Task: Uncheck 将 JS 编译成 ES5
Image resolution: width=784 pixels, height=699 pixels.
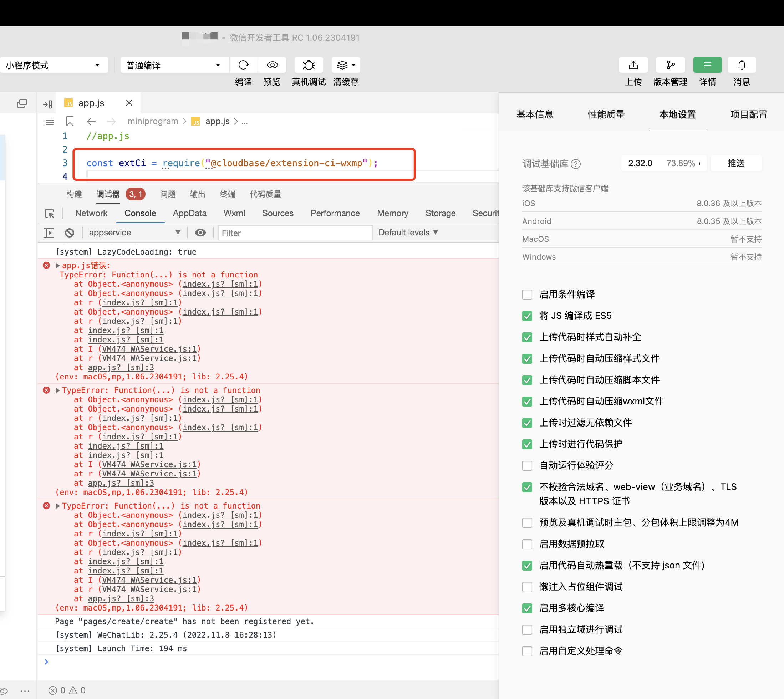Action: click(x=527, y=316)
